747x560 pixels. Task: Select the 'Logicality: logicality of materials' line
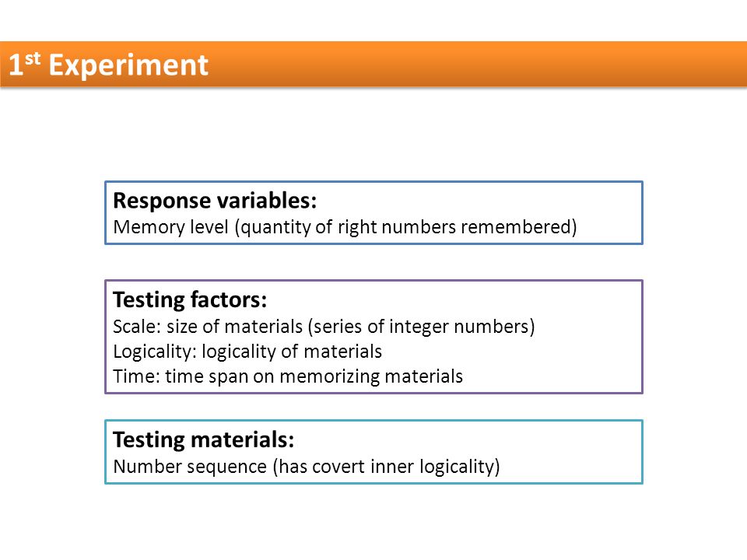coord(247,352)
